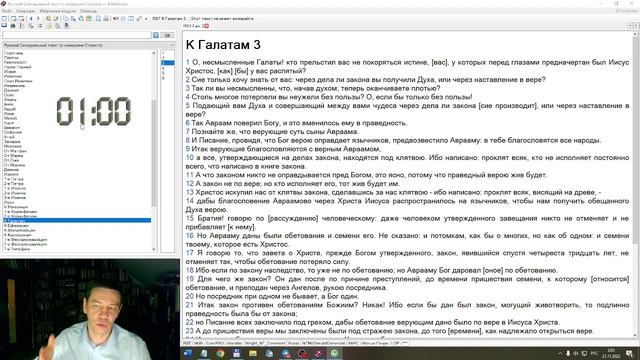Click the volume icon in system tray
640x360 pixels.
click(x=576, y=353)
